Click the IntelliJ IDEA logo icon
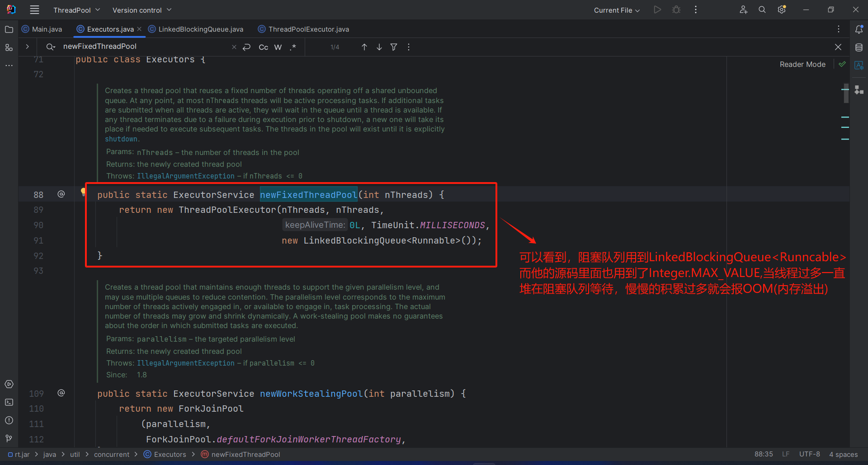This screenshot has height=465, width=868. point(11,9)
